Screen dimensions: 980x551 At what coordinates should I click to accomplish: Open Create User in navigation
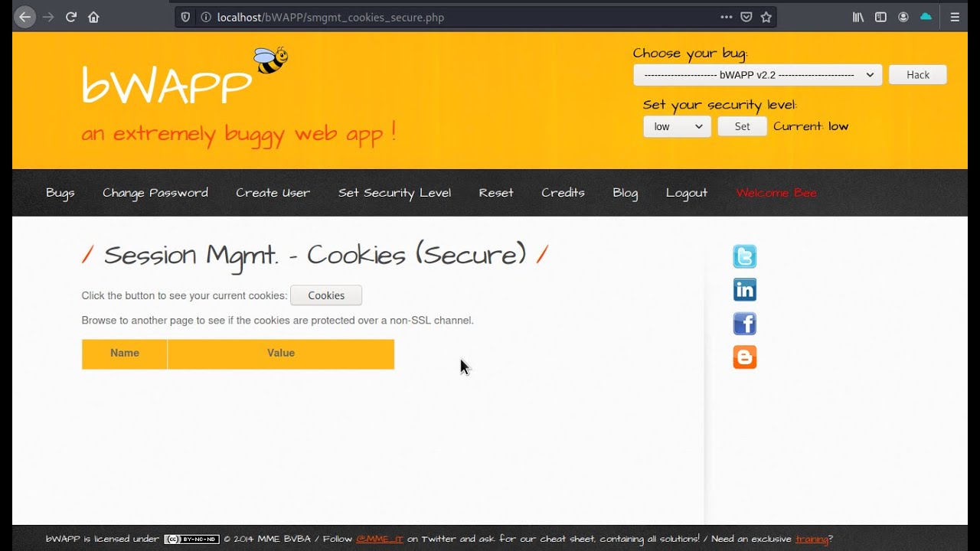point(273,193)
